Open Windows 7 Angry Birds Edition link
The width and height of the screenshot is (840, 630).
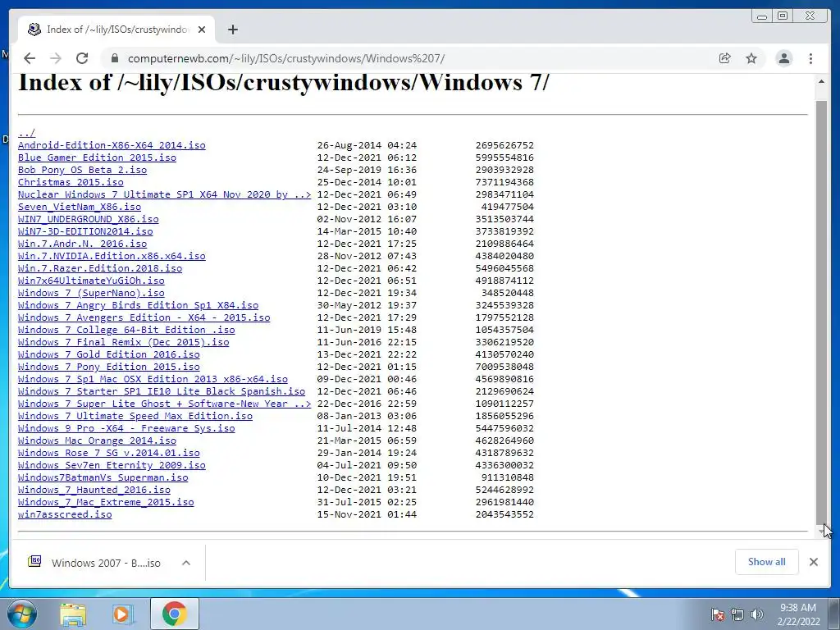(138, 305)
